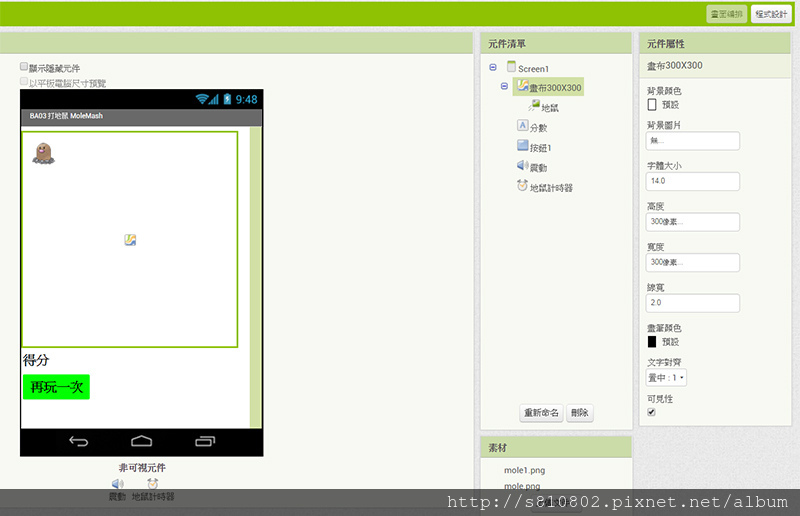
Task: Click the vertical scrollbar in phone preview
Action: pyautogui.click(x=255, y=277)
